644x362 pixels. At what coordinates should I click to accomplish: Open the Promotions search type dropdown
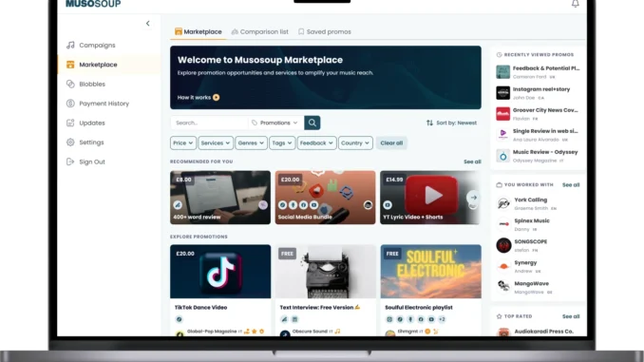(275, 123)
